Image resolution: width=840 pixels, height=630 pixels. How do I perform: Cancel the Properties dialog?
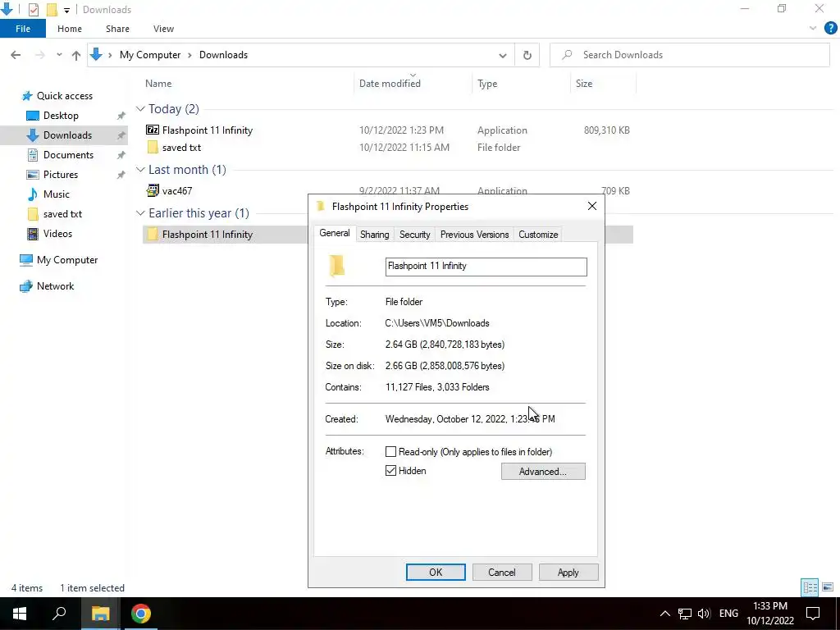(502, 572)
